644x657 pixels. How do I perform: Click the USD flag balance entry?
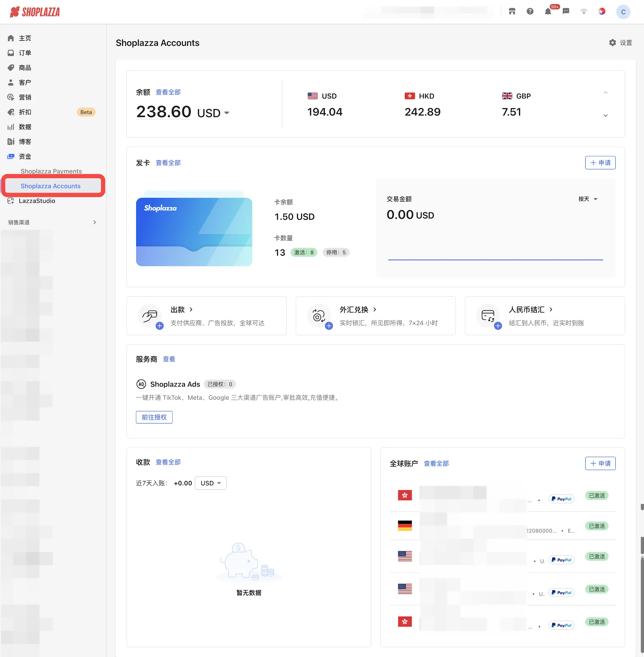point(324,105)
